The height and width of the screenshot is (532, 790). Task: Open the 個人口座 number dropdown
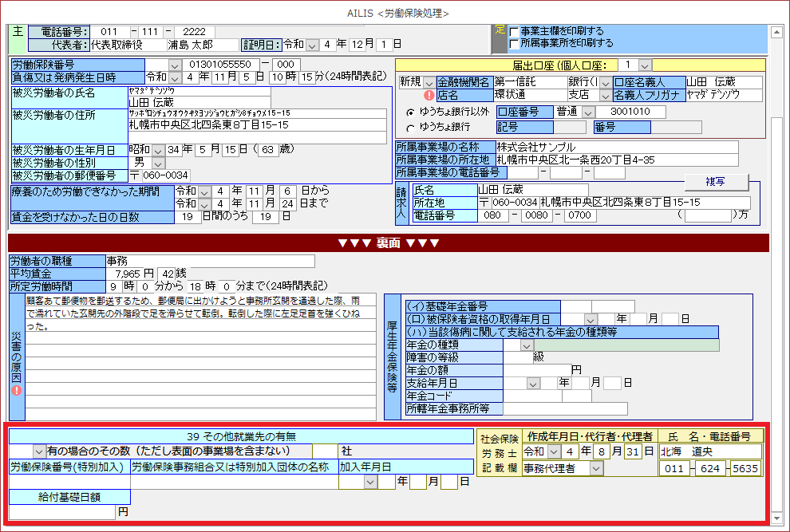click(x=645, y=65)
